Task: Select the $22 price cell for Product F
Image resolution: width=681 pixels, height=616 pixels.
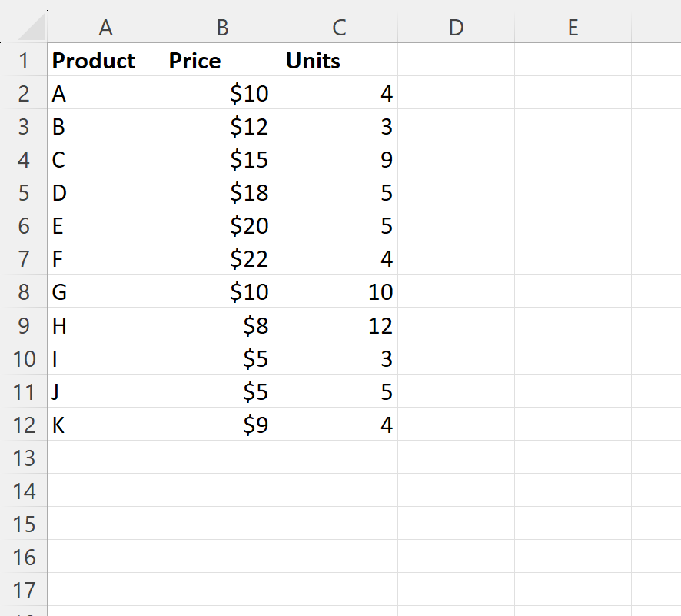Action: pyautogui.click(x=222, y=258)
